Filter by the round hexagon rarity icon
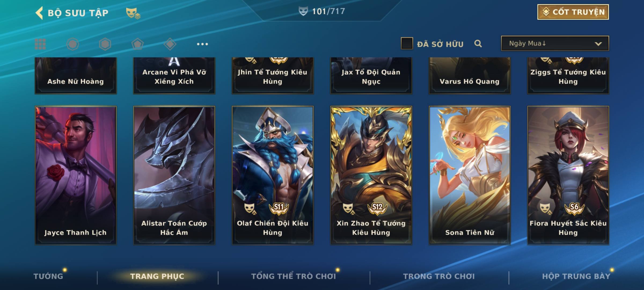Screen dimensions: 644x290 [x=73, y=44]
